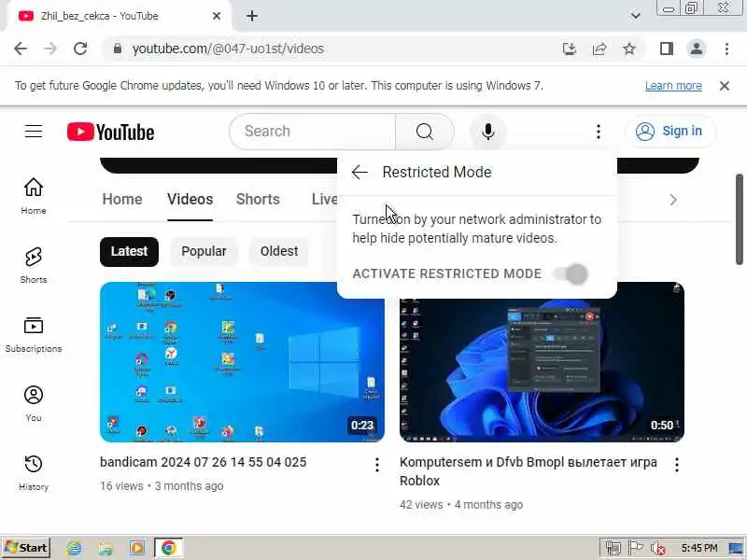This screenshot has width=747, height=560.
Task: Show more channel tabs with right chevron
Action: (x=672, y=200)
